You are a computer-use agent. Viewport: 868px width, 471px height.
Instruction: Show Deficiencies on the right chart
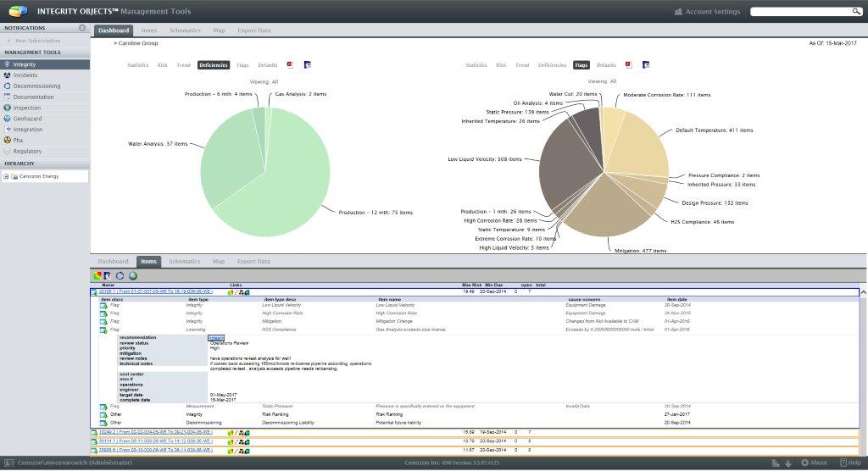pos(552,65)
